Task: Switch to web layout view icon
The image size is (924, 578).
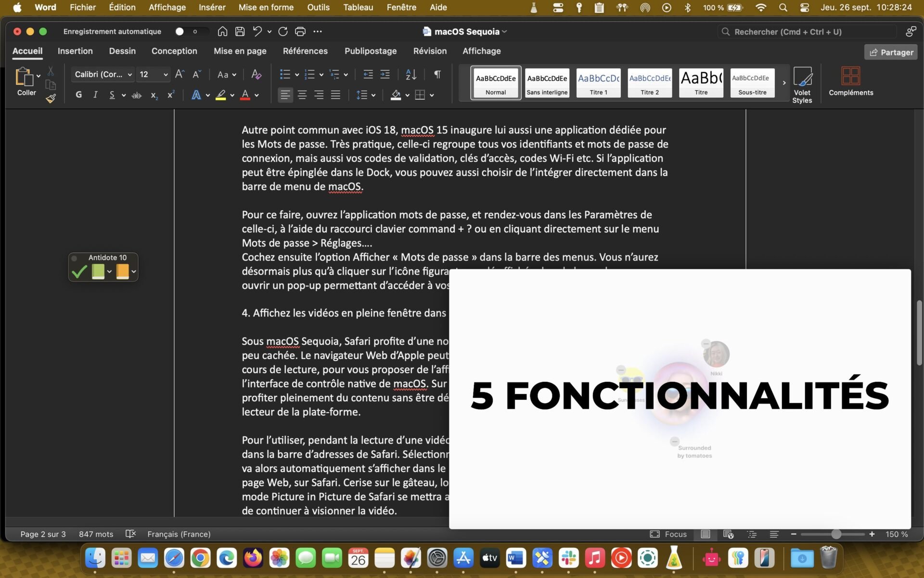Action: 728,534
